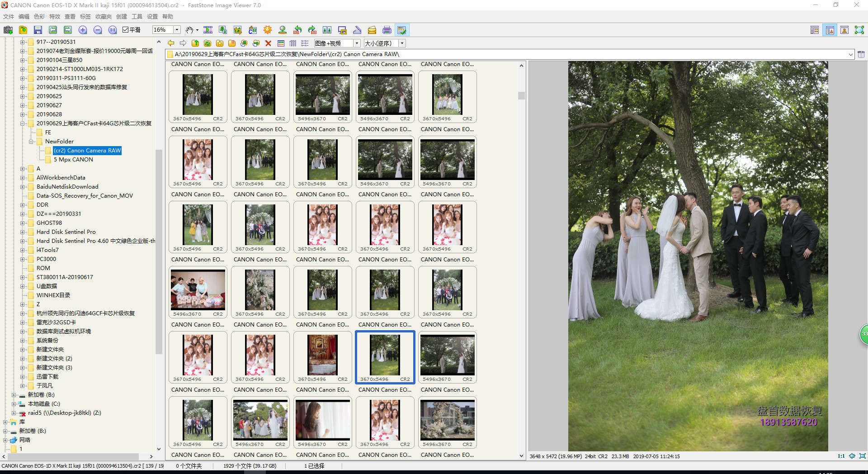Rotate image left with the toolbar icon
This screenshot has width=868, height=474.
coord(297,30)
